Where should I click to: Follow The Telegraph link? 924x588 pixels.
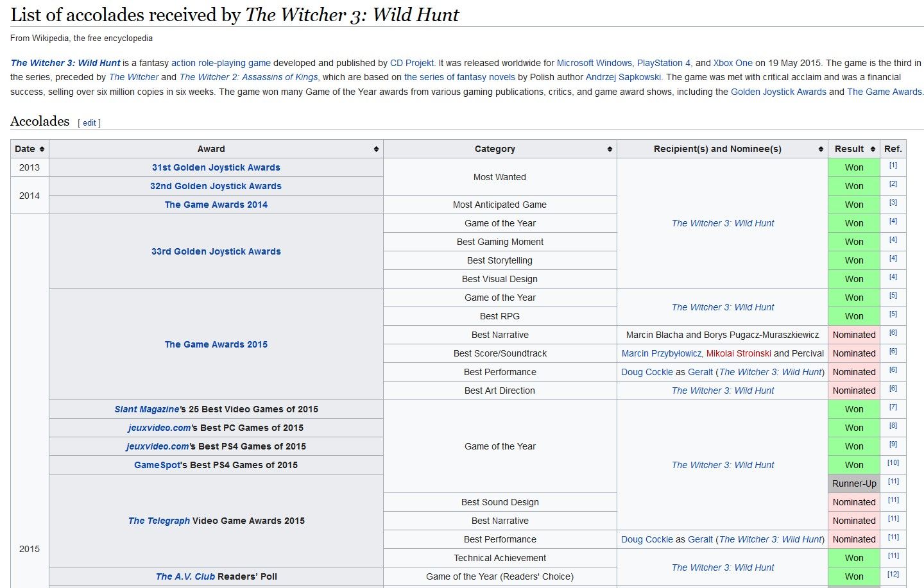pos(159,521)
